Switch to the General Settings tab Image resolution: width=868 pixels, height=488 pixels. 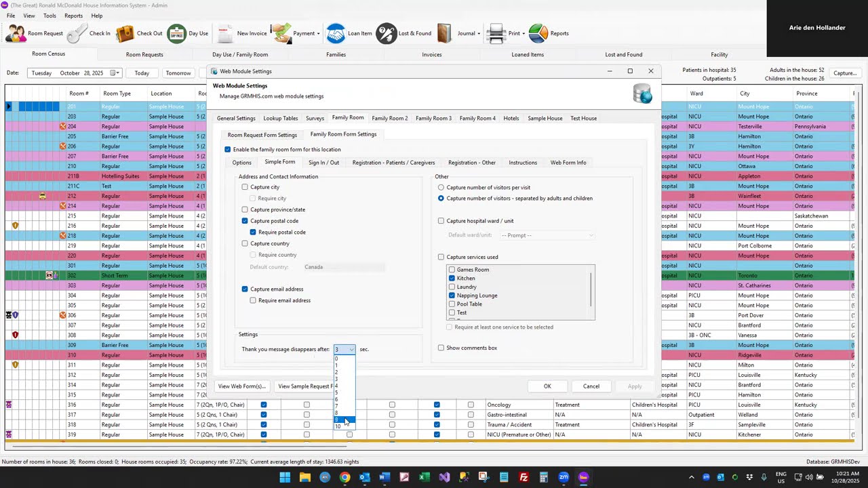point(236,118)
